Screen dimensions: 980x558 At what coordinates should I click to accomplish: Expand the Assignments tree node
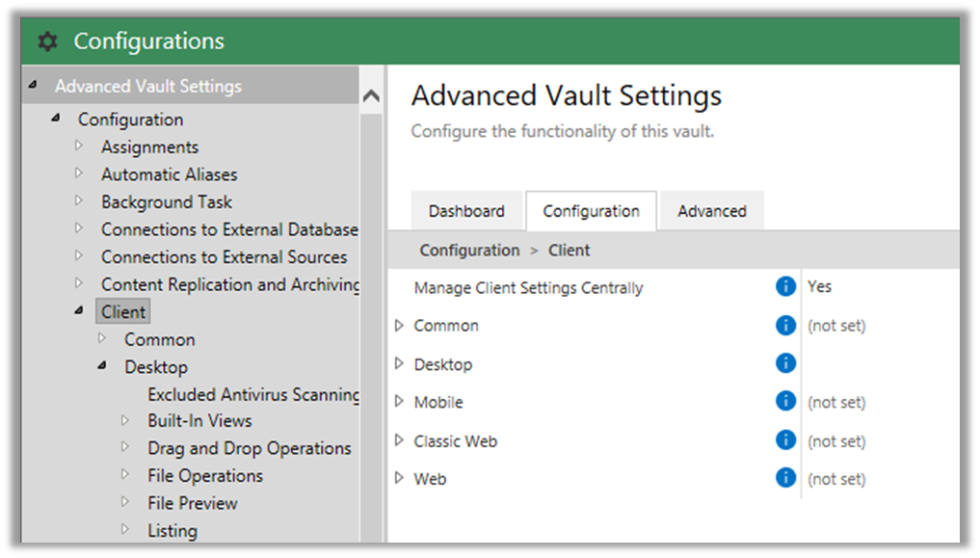[79, 146]
